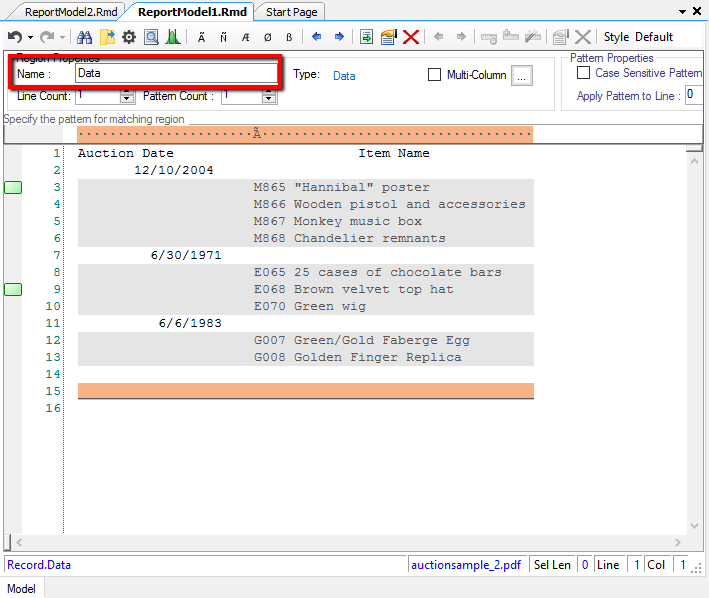This screenshot has width=709, height=598.
Task: Click the blue left arrow icon
Action: pos(317,37)
